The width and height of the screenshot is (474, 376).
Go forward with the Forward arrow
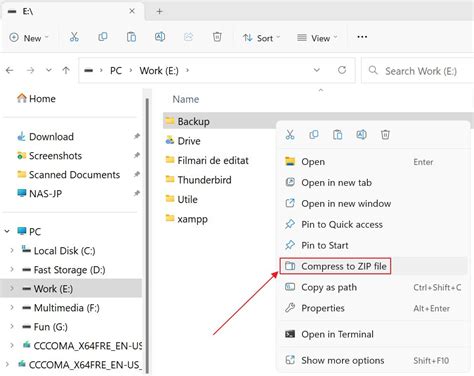point(30,70)
